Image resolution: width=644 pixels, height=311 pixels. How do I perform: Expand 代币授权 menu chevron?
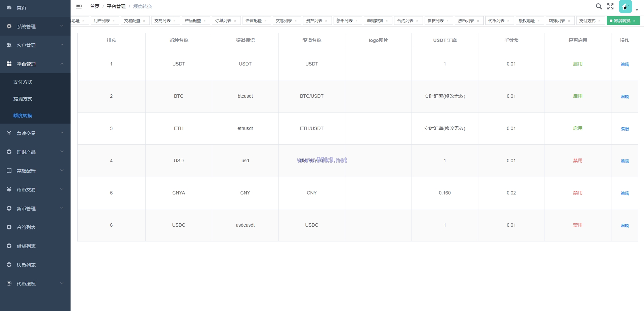point(62,283)
